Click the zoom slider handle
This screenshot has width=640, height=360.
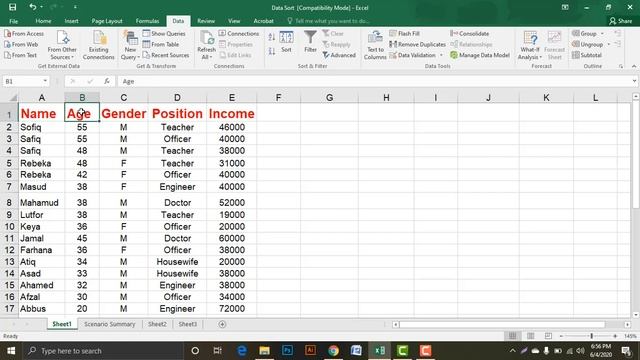tap(591, 336)
